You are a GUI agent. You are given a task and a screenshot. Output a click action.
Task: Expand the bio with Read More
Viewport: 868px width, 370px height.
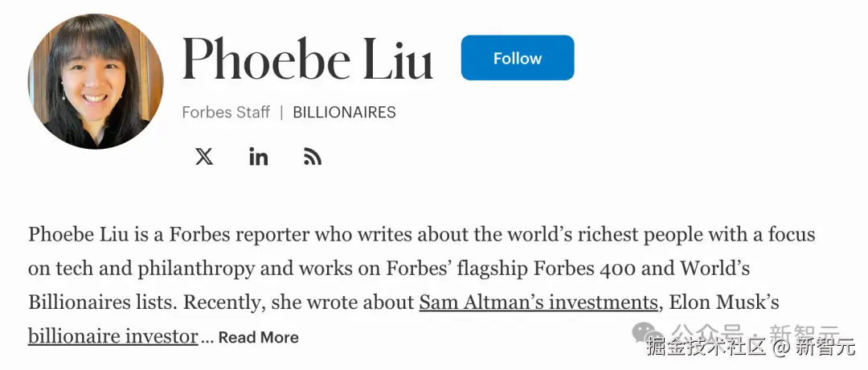pos(258,338)
